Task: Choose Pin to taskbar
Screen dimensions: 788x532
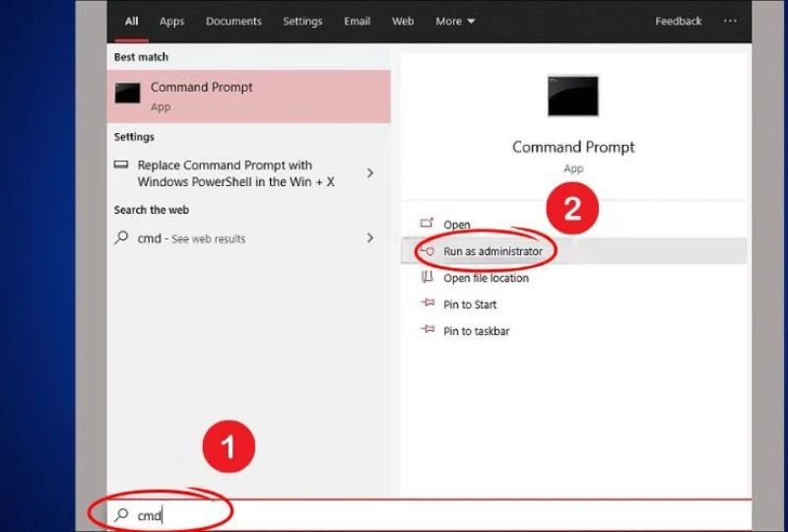Action: pyautogui.click(x=477, y=331)
